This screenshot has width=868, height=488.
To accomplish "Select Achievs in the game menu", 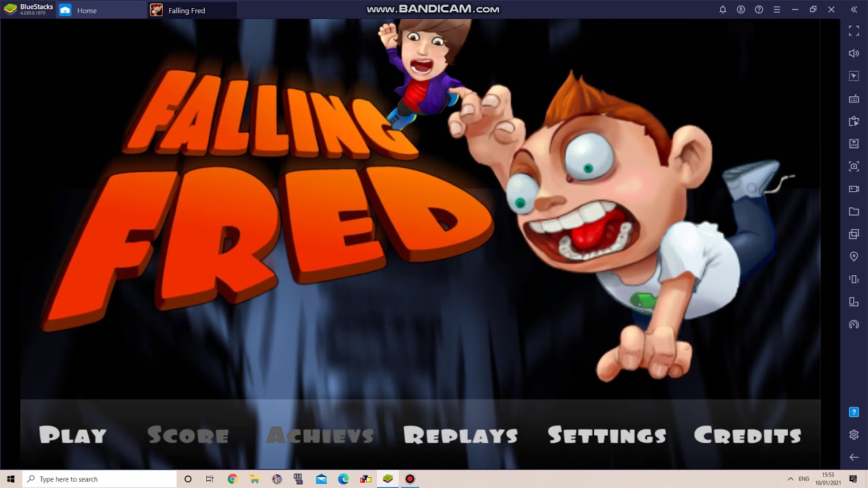I will coord(320,435).
